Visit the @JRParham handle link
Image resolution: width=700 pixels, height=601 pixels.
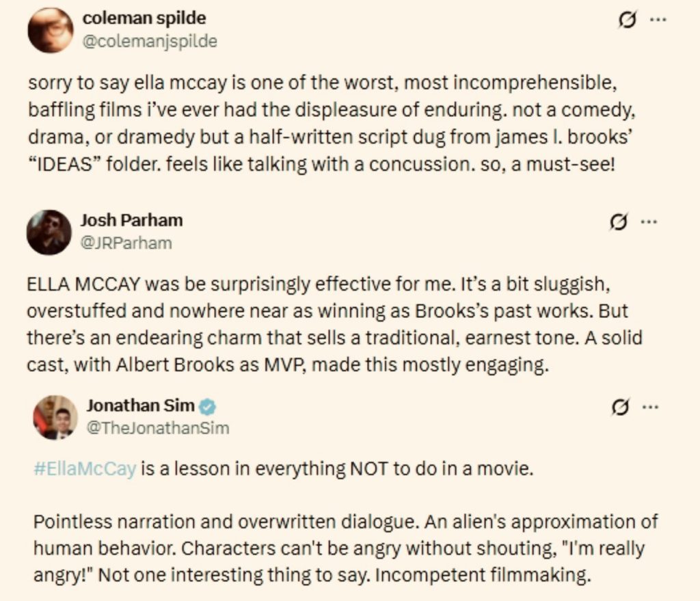(126, 243)
